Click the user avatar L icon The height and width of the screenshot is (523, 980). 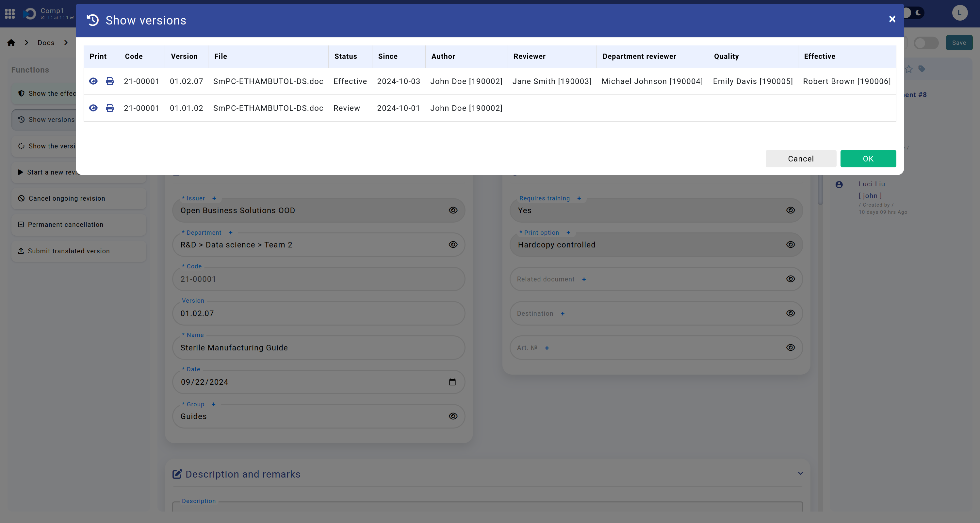pyautogui.click(x=959, y=13)
